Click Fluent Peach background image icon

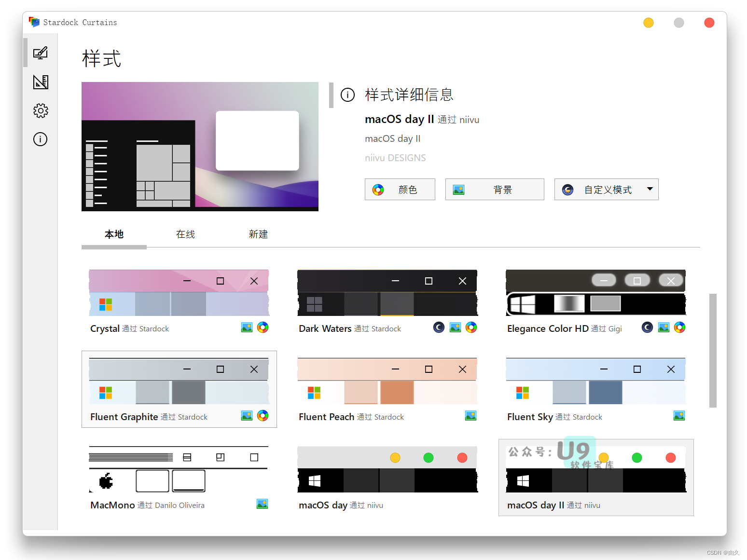pos(470,416)
